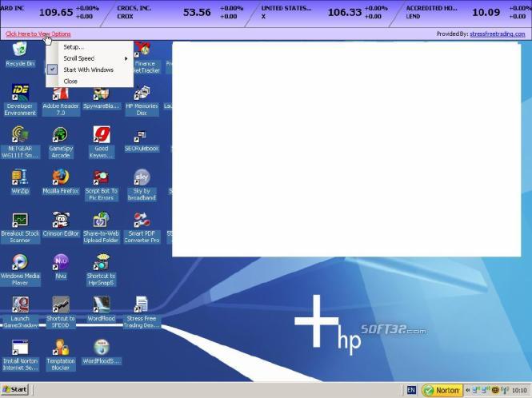Click the Click Here to View Options link
Image resolution: width=532 pixels, height=398 pixels.
click(x=38, y=34)
